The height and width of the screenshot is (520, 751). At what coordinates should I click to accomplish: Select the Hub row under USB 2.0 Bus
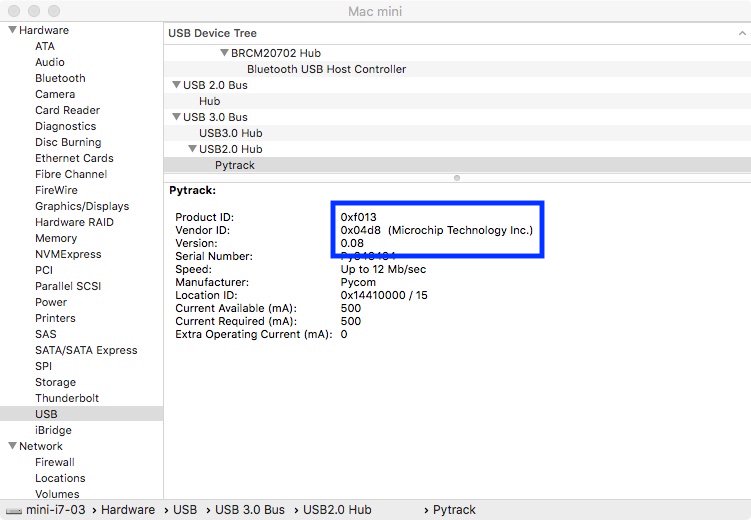[457, 101]
